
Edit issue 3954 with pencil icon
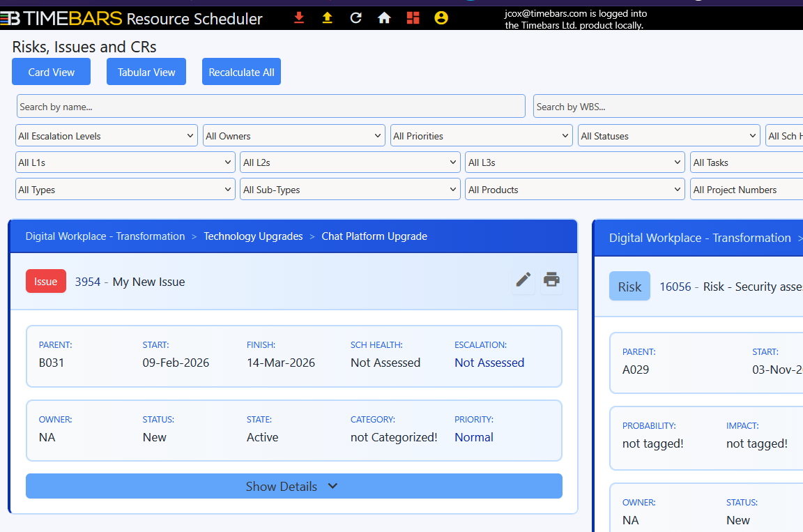pos(523,280)
